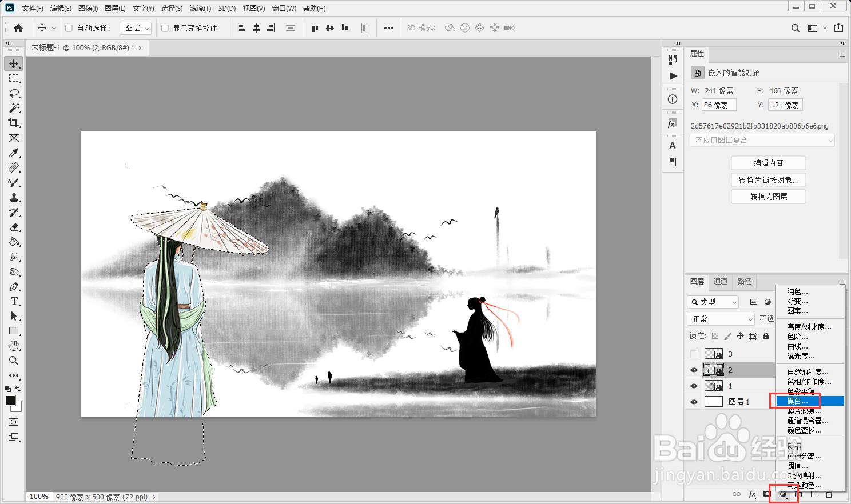851x504 pixels.
Task: Click the X position input field
Action: pyautogui.click(x=719, y=105)
